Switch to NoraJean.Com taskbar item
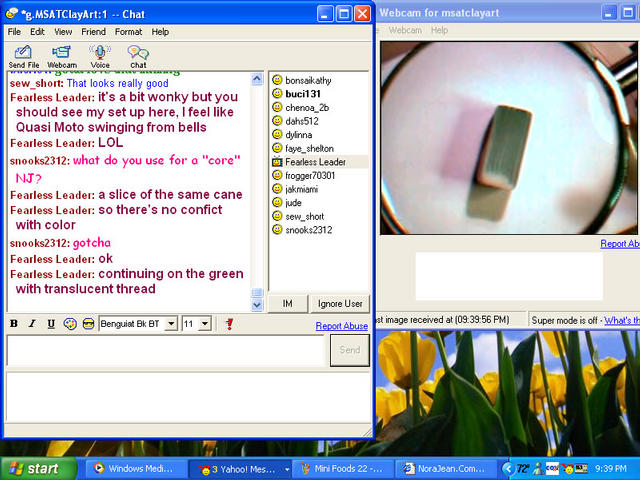 [447, 469]
